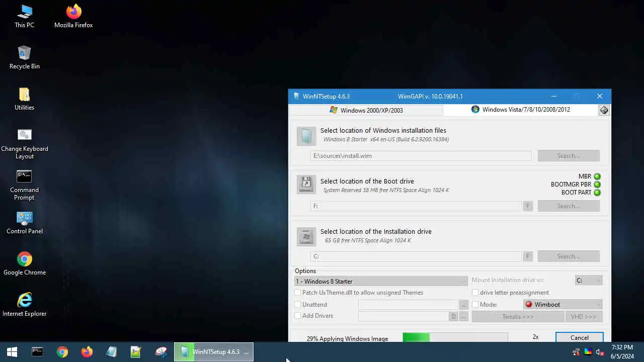Click the Applying Windows Image progress bar
This screenshot has height=362, width=644.
coord(455,337)
